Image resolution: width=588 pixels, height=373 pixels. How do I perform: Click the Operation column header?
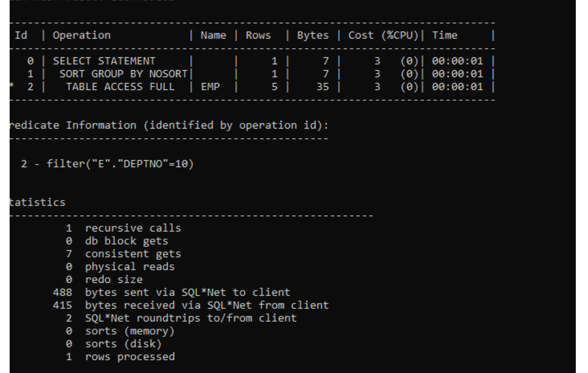click(82, 35)
